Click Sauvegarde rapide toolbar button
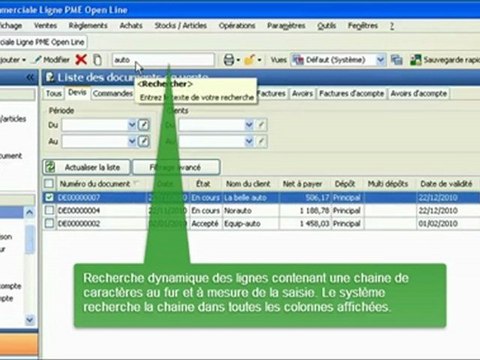Viewport: 480px width, 360px height. click(445, 60)
